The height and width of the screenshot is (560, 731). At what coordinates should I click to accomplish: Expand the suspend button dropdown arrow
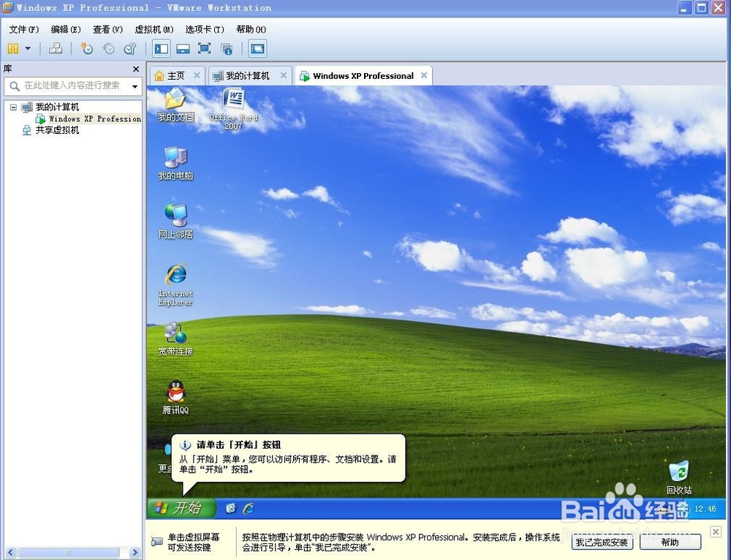click(26, 48)
